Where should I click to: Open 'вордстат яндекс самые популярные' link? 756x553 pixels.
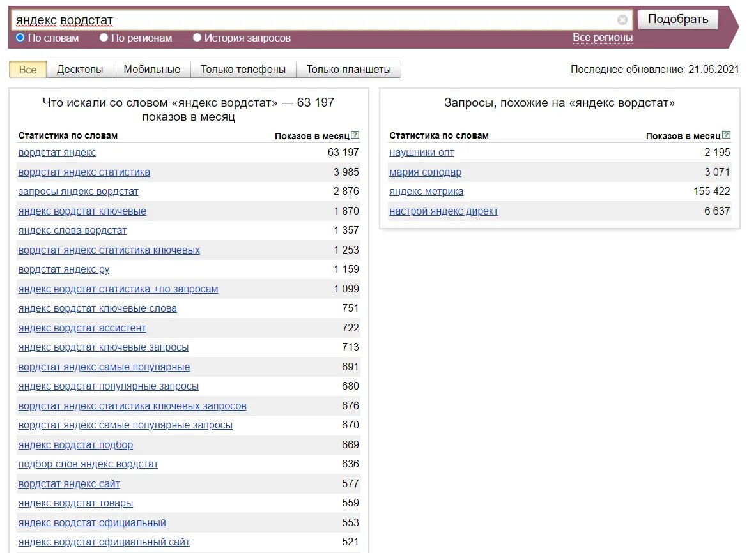point(104,368)
